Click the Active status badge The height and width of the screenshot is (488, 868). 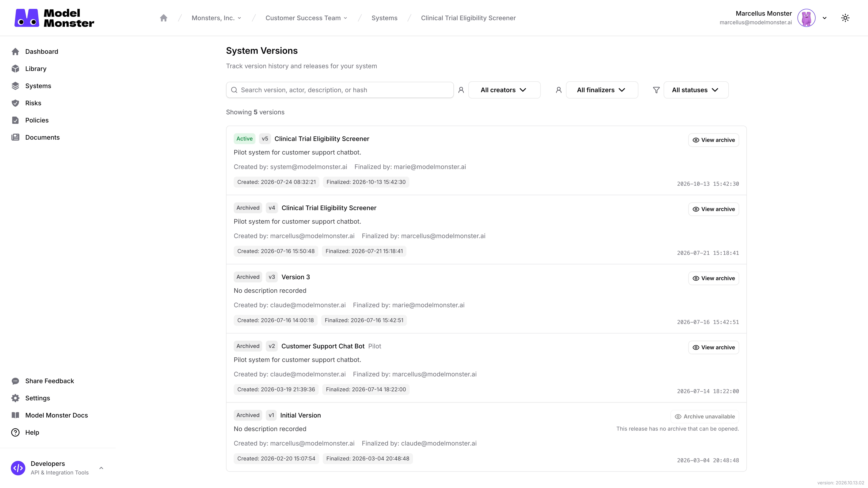click(244, 139)
